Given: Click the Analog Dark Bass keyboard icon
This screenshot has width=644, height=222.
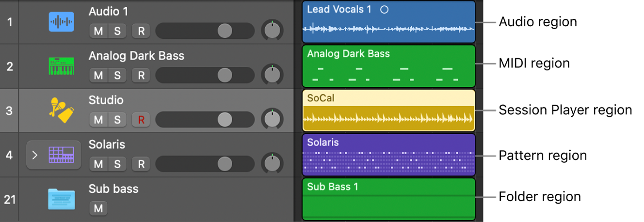Looking at the screenshot, I should (61, 66).
